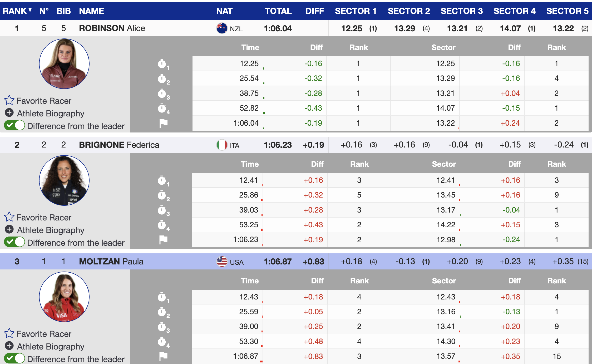Open MOLTZAN Paula result row

coord(296,262)
